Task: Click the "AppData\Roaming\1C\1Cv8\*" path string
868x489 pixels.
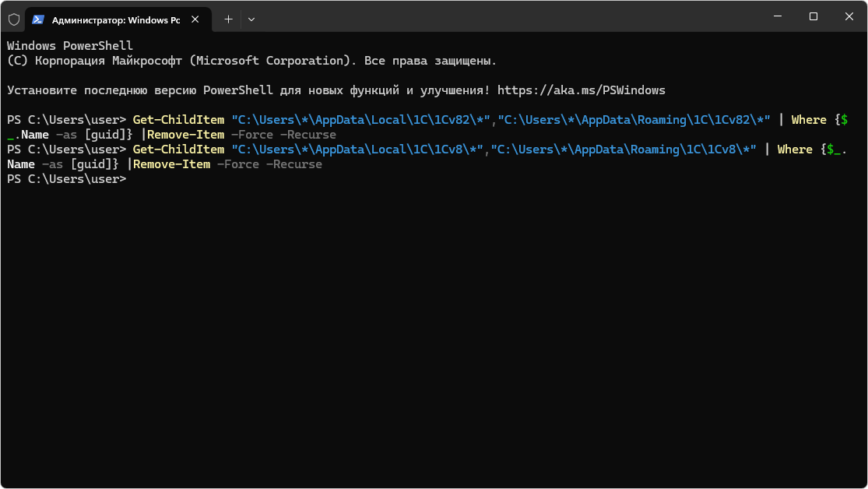Action: click(624, 150)
